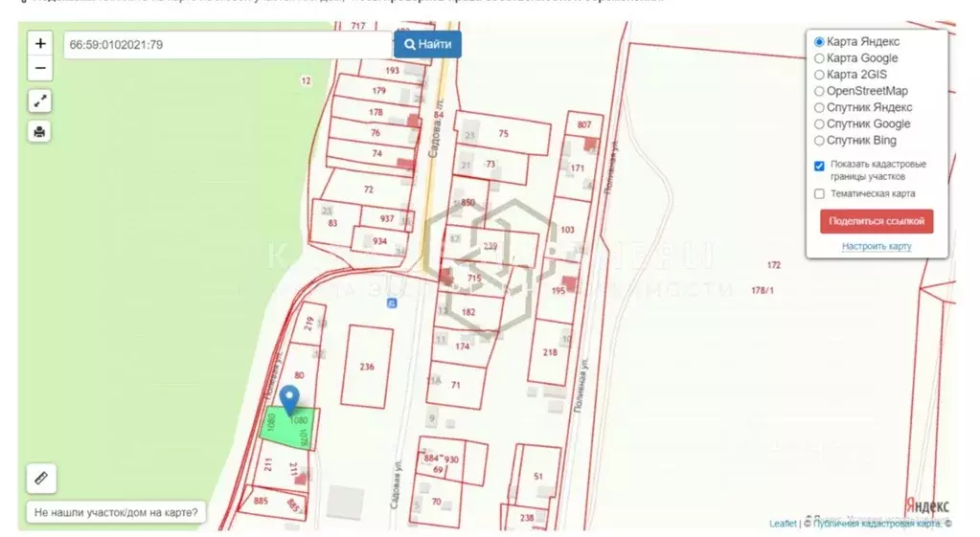Toggle fullscreen map view

coord(39,101)
